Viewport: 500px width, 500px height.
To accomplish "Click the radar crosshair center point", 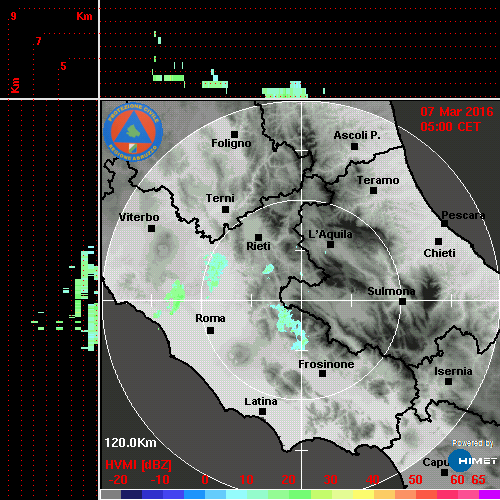I will (x=301, y=301).
